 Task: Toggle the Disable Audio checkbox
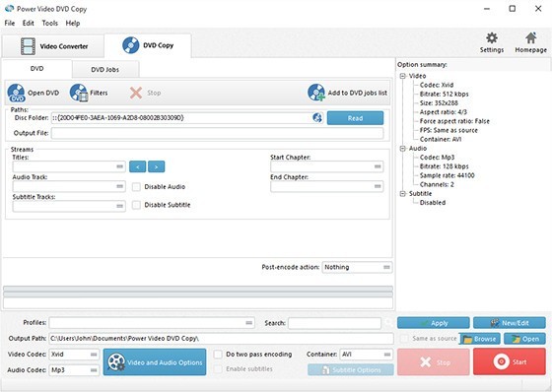(136, 187)
